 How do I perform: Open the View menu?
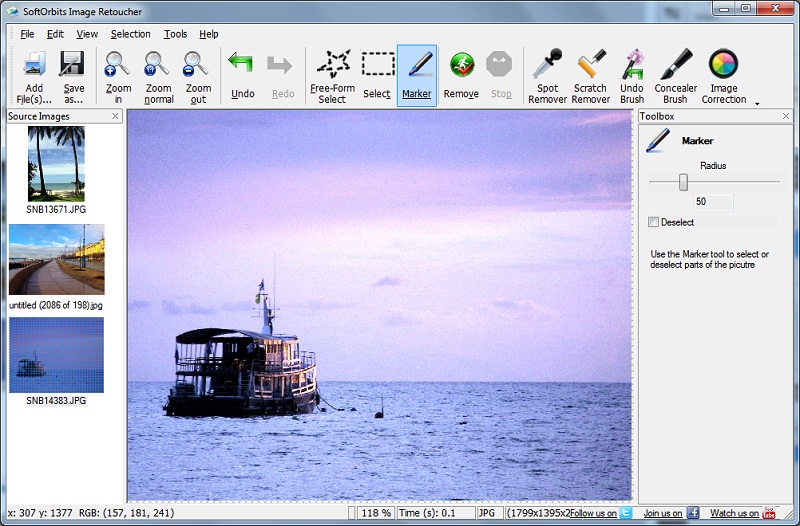click(87, 34)
